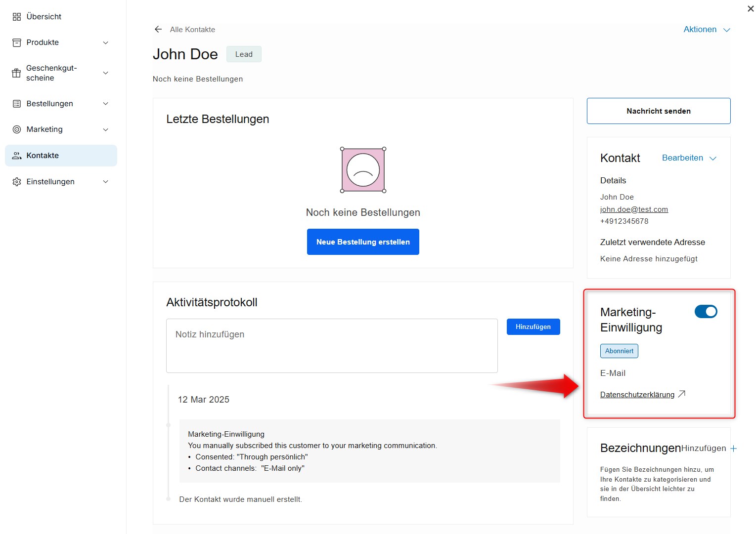756x534 pixels.
Task: Click the Einstellungen gear icon
Action: [17, 182]
